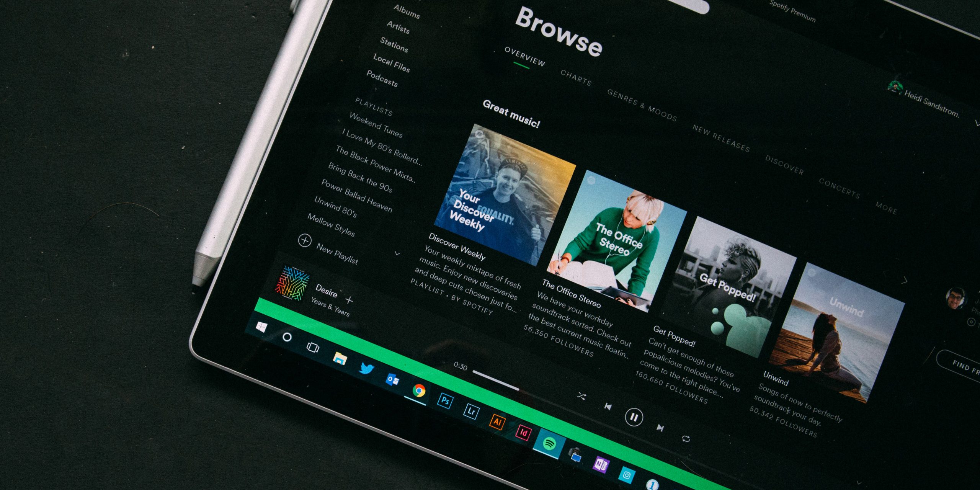The image size is (980, 490).
Task: Open 1Password icon on the taskbar
Action: [x=652, y=485]
